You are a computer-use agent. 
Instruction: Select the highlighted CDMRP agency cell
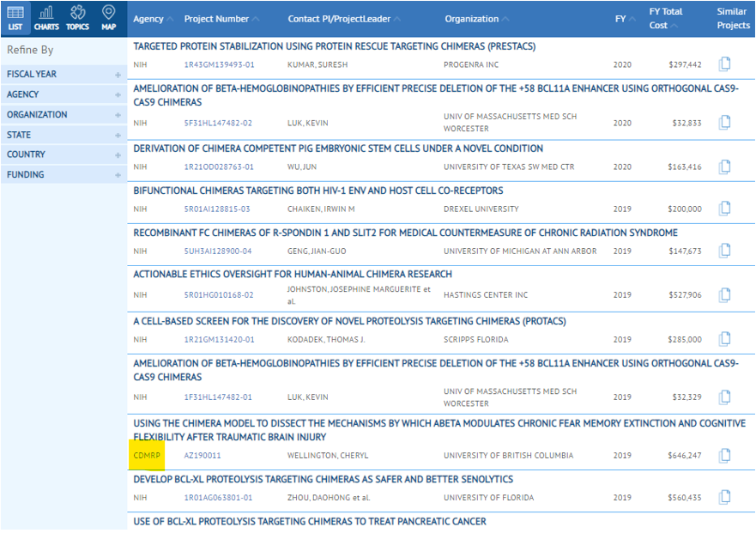tap(147, 456)
